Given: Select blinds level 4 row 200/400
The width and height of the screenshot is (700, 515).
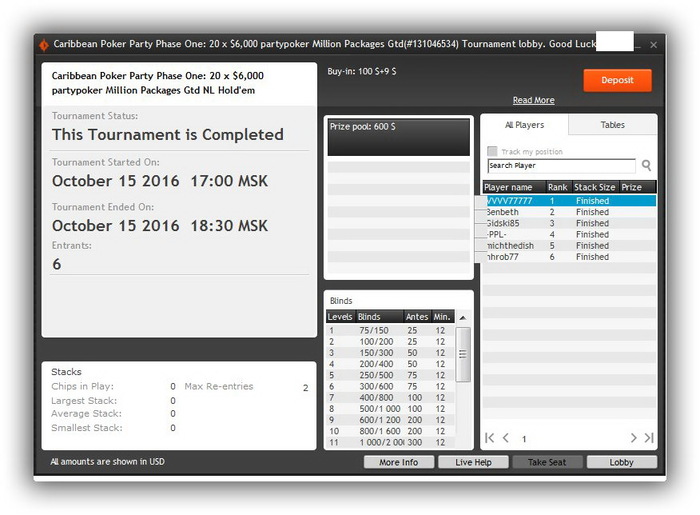Looking at the screenshot, I should pyautogui.click(x=391, y=364).
